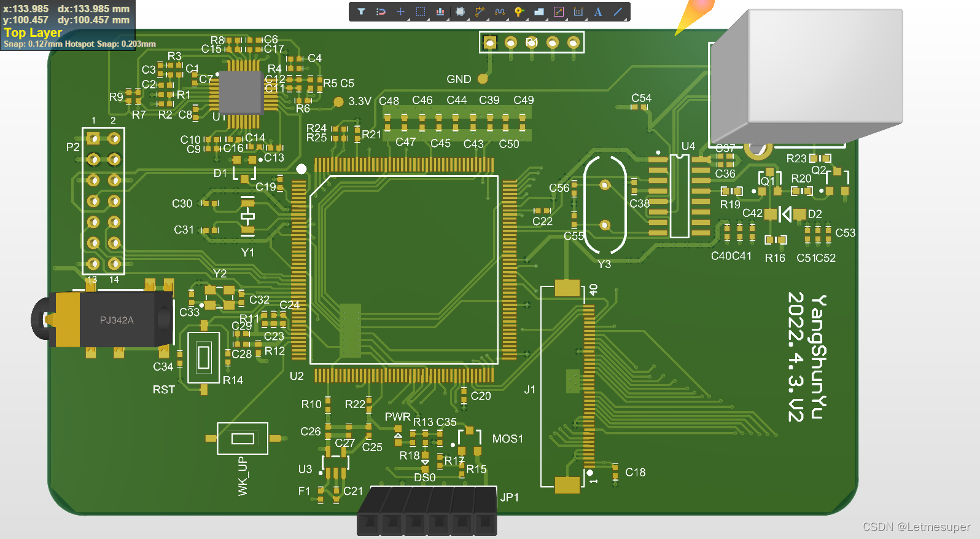The width and height of the screenshot is (980, 539).
Task: Click the 2022.4.3.U2 silkscreen date text
Action: tap(796, 356)
